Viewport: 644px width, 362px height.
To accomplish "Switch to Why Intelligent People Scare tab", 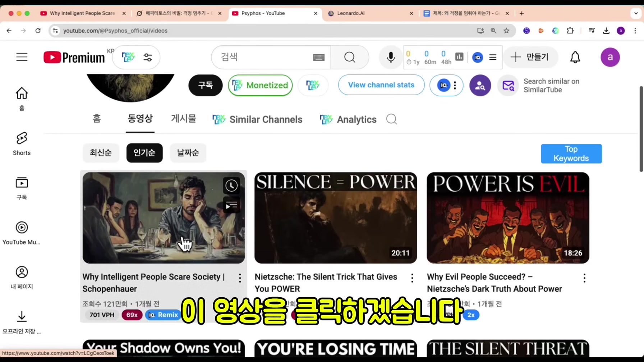I will (x=83, y=13).
